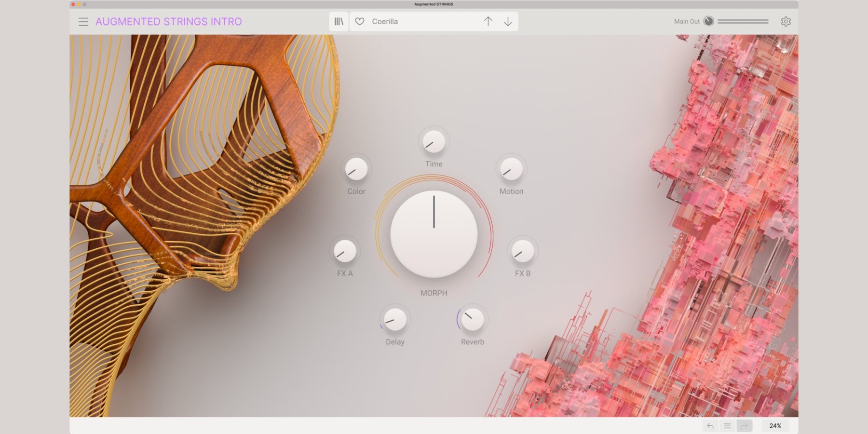868x434 pixels.
Task: Click the Reverb label text
Action: pyautogui.click(x=473, y=342)
